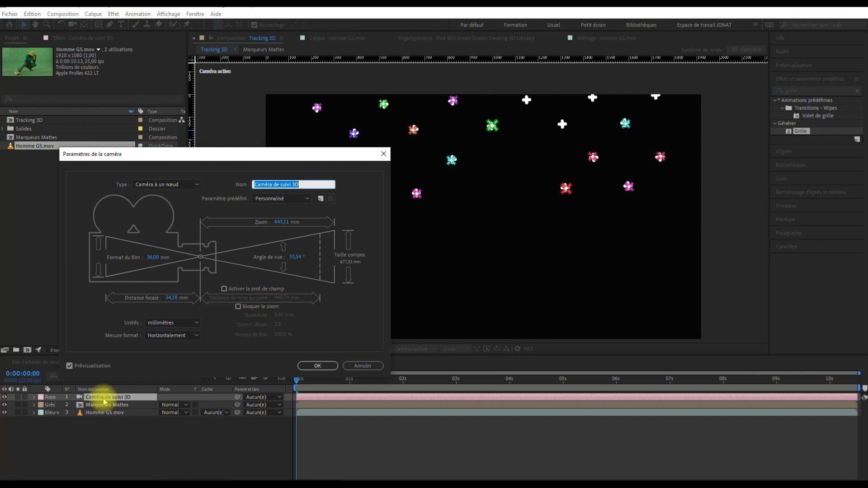Click the Rose label color swatch
The image size is (868, 488).
pos(41,397)
